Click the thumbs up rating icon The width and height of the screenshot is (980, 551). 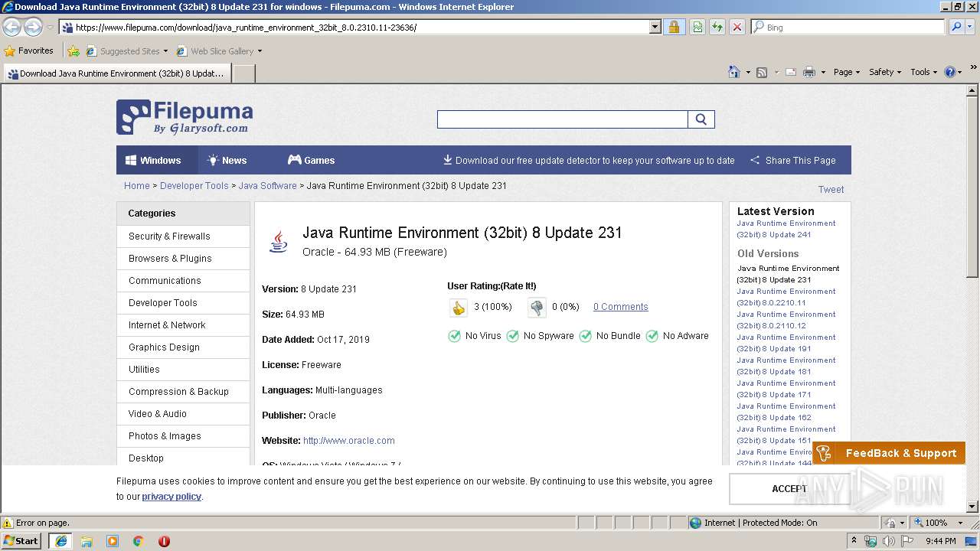458,308
